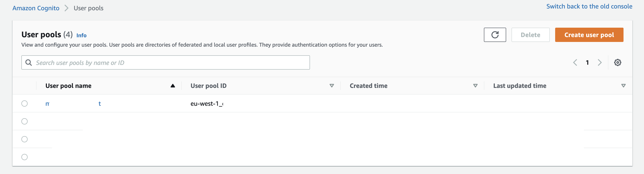Click page number 1 in pagination
The image size is (644, 174).
click(x=587, y=62)
